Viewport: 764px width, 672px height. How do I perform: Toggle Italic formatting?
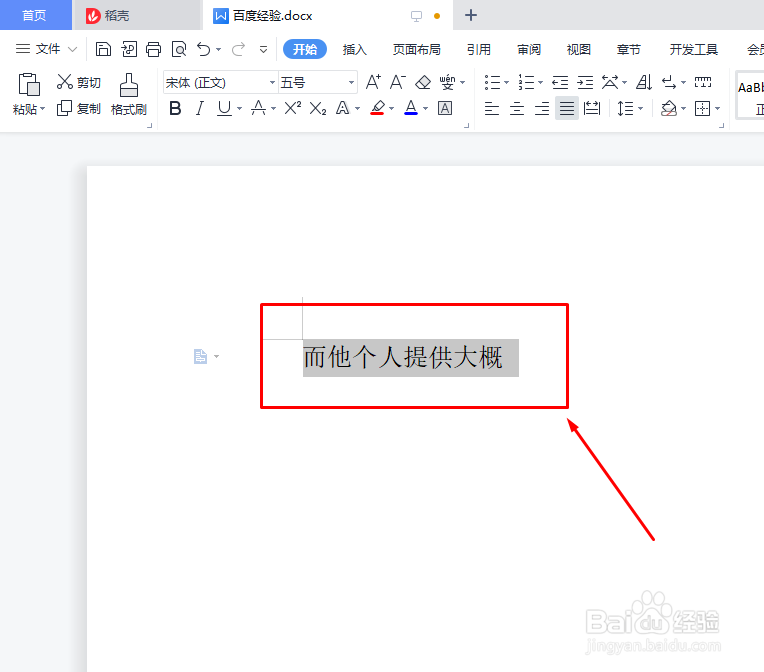coord(200,108)
